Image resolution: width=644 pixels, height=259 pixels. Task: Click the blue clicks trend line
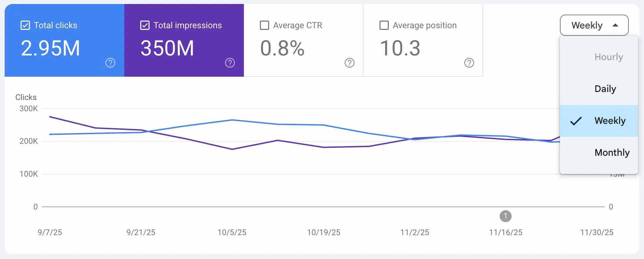pyautogui.click(x=232, y=120)
